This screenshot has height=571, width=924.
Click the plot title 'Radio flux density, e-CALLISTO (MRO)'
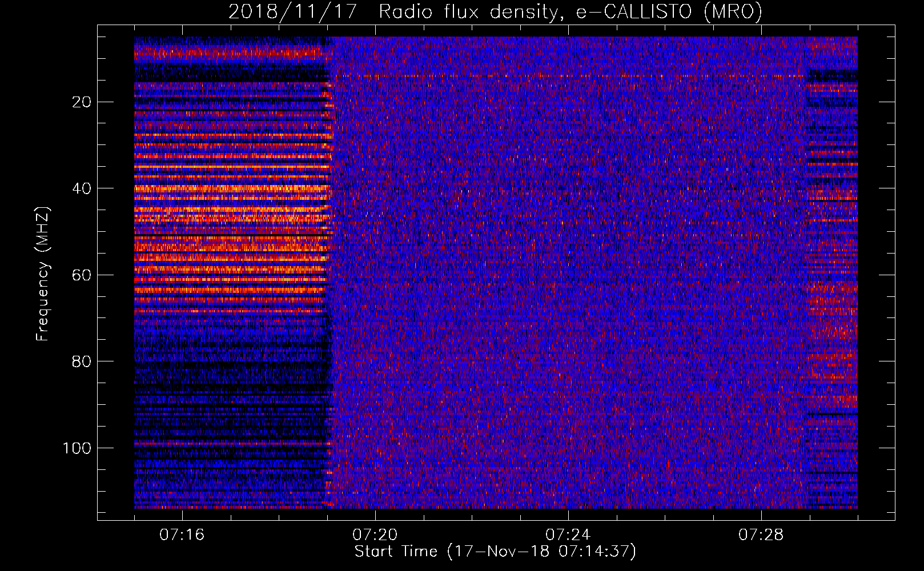click(x=571, y=11)
